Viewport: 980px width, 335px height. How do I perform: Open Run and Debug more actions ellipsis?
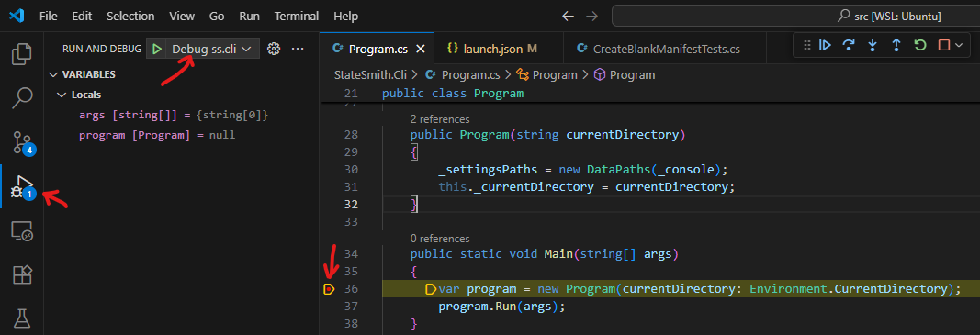(298, 49)
